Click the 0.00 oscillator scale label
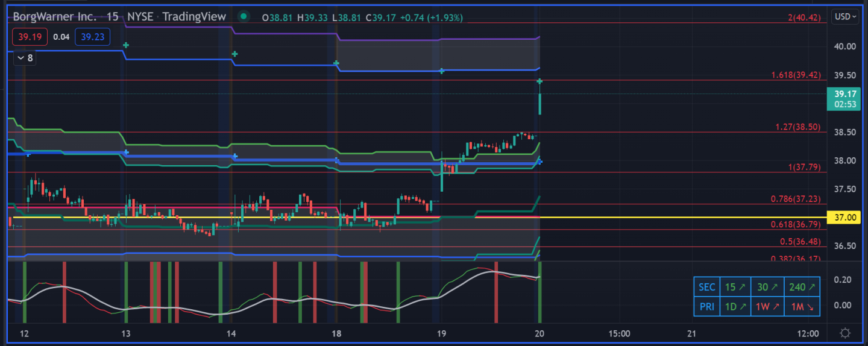Image resolution: width=868 pixels, height=346 pixels. tap(843, 305)
